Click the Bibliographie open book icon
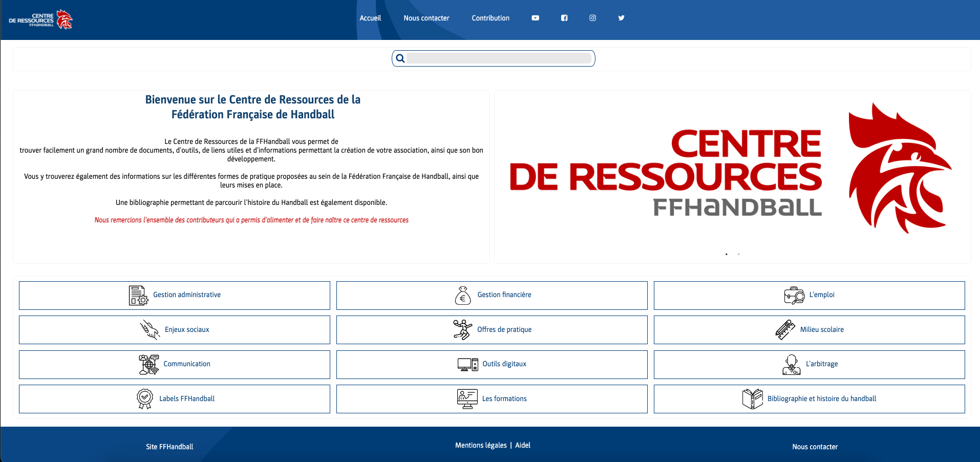 click(x=753, y=399)
